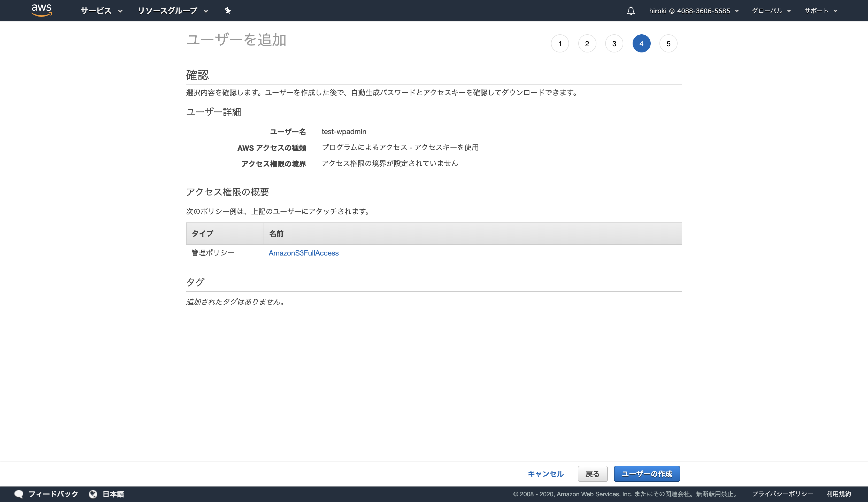Open the hiroki account dropdown menu
Viewport: 868px width, 502px height.
click(693, 11)
